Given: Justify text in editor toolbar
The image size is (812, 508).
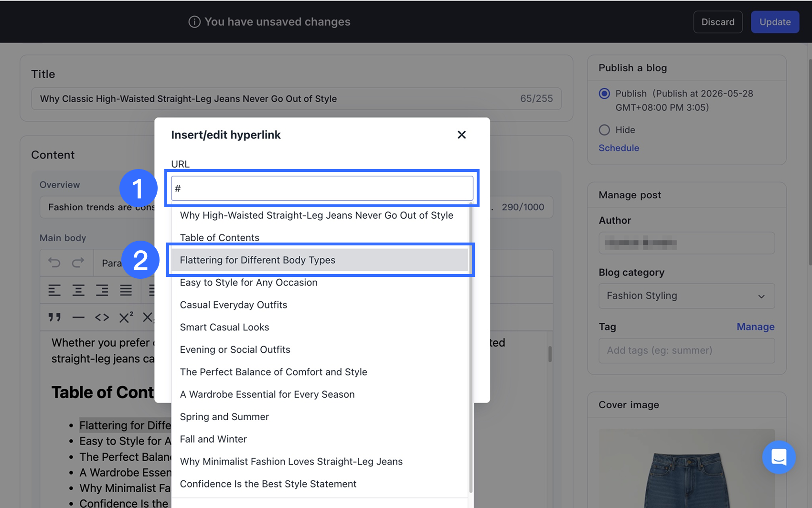Looking at the screenshot, I should coord(126,290).
